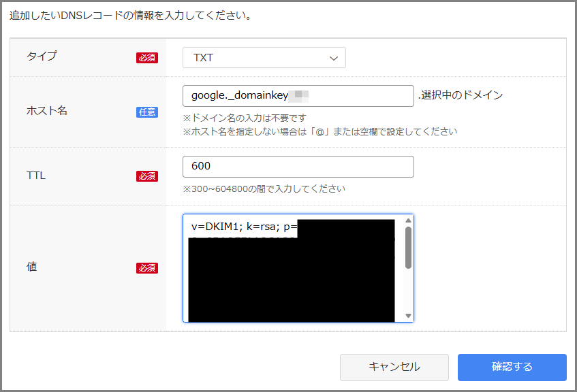Click the TTL row label

click(x=36, y=176)
